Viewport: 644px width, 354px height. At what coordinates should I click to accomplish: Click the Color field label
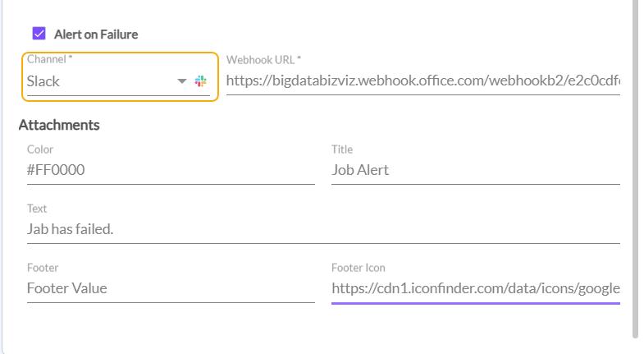pos(40,149)
